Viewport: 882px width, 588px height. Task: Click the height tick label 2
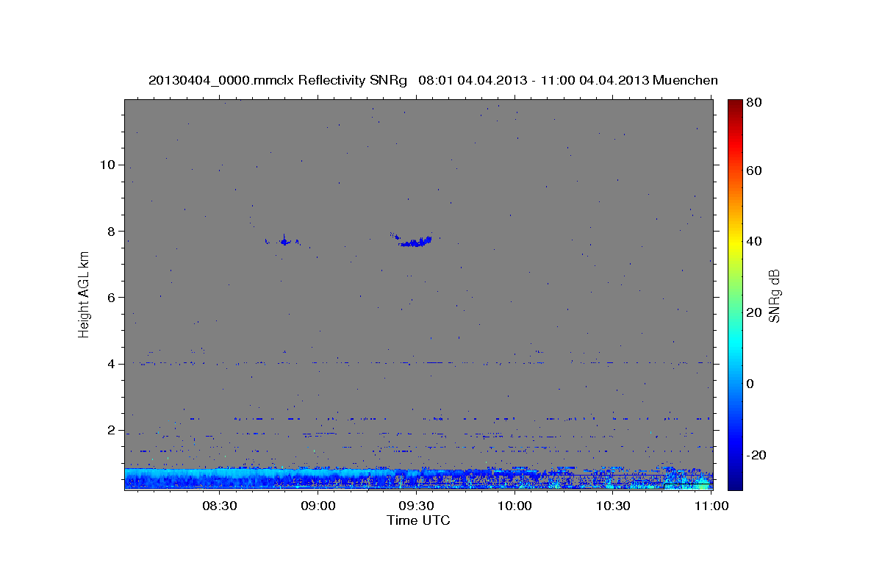tap(110, 430)
